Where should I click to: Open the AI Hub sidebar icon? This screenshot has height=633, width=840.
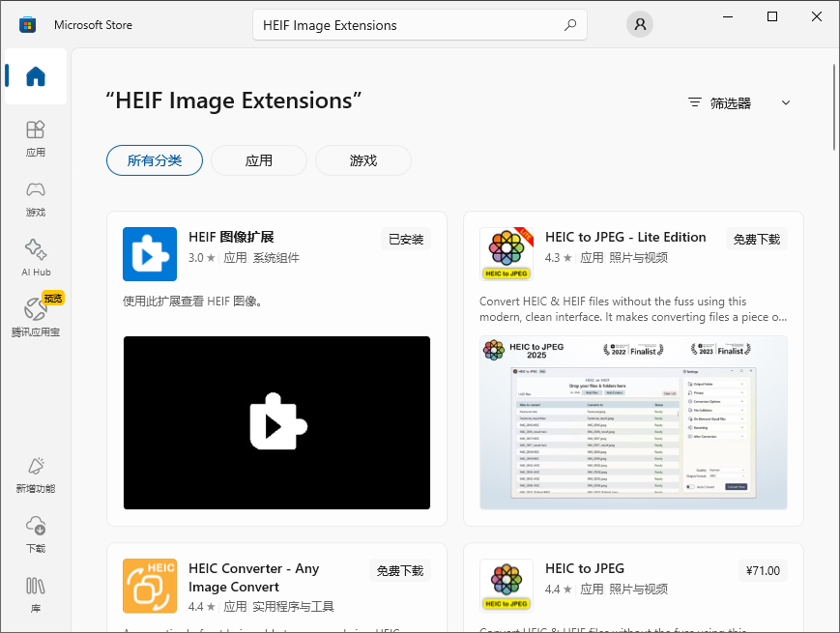[35, 255]
